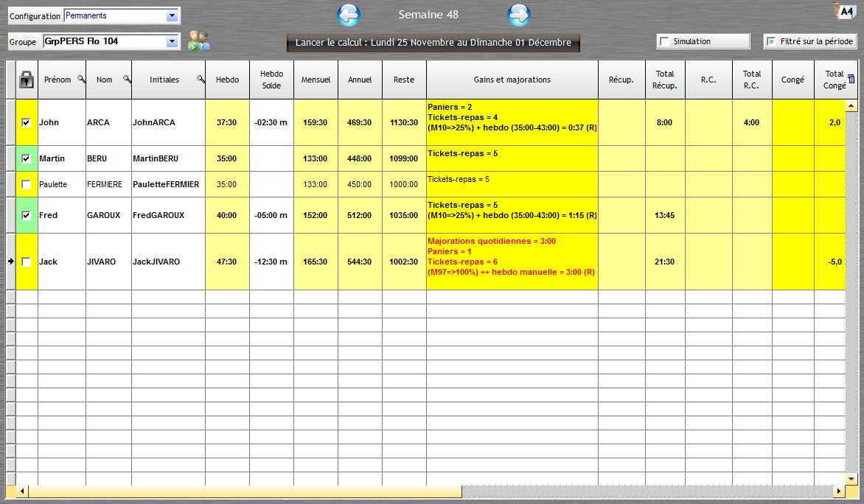Click the vertical scrollbar down arrow

coord(851,479)
